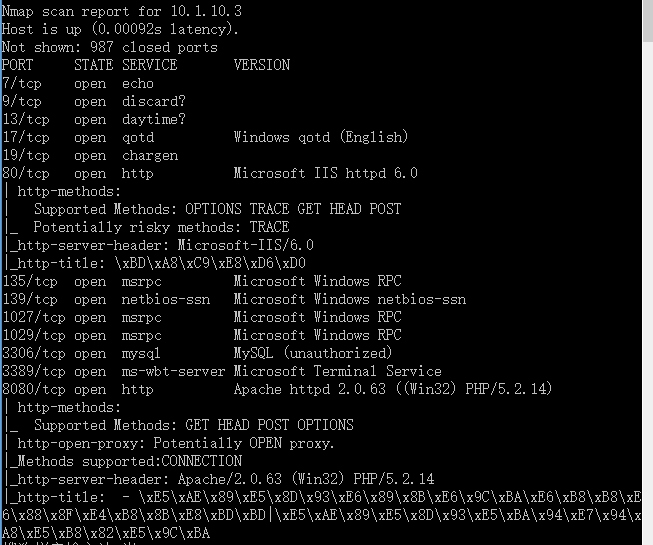Click the 'http-open-proxy' warning line

point(176,443)
